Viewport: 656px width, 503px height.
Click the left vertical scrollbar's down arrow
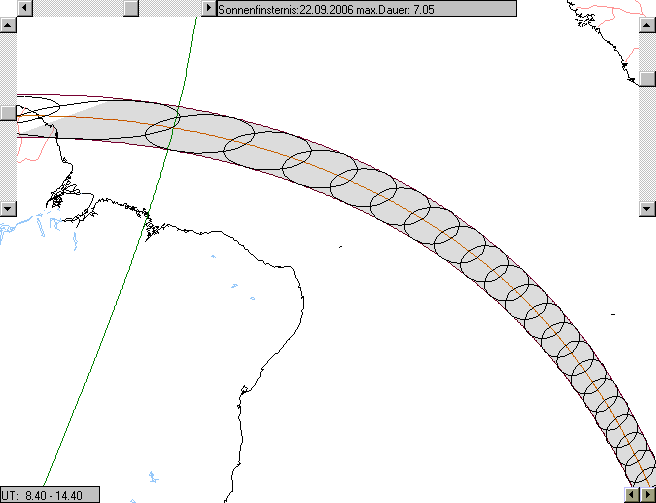coord(8,208)
